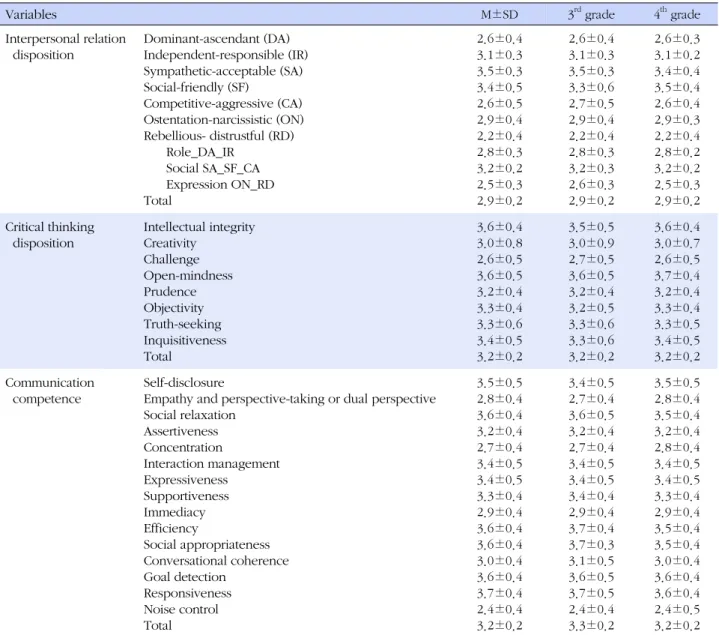Select the 3rd grade value for Social appropriateness

(x=591, y=545)
